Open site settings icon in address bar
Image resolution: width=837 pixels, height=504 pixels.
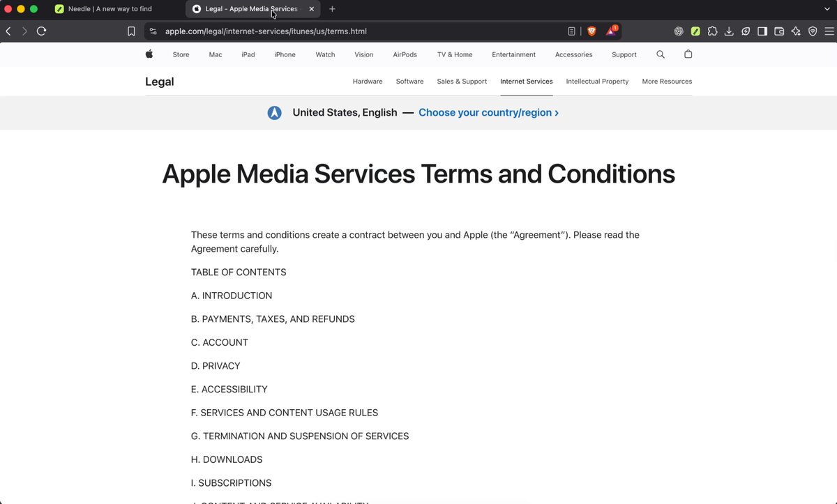coord(153,31)
